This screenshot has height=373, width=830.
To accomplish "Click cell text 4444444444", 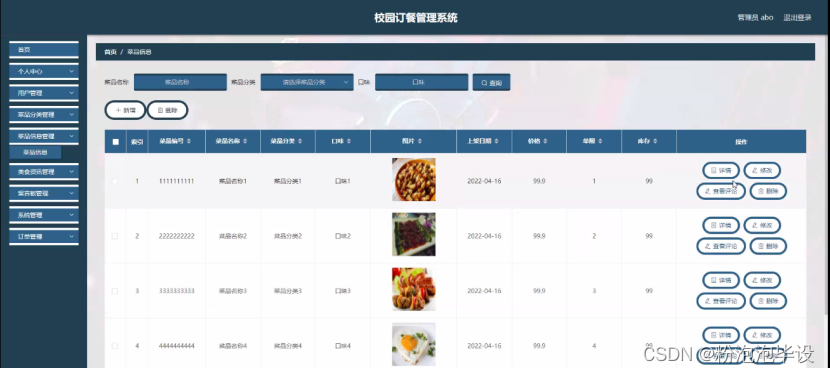I will click(176, 346).
